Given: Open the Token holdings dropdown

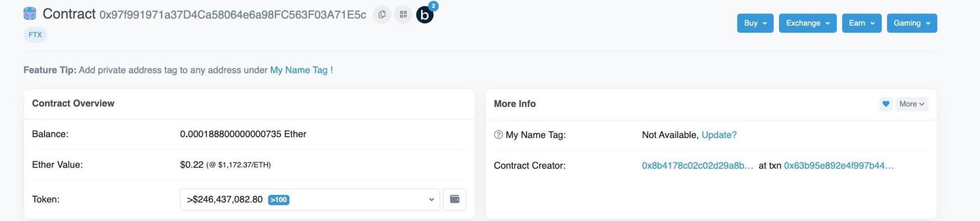Looking at the screenshot, I should [309, 199].
